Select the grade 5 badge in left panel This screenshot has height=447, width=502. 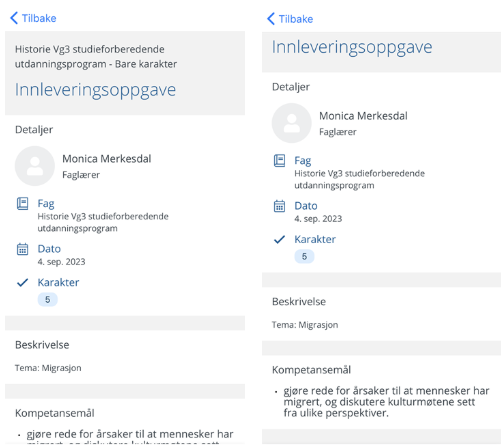pos(47,300)
